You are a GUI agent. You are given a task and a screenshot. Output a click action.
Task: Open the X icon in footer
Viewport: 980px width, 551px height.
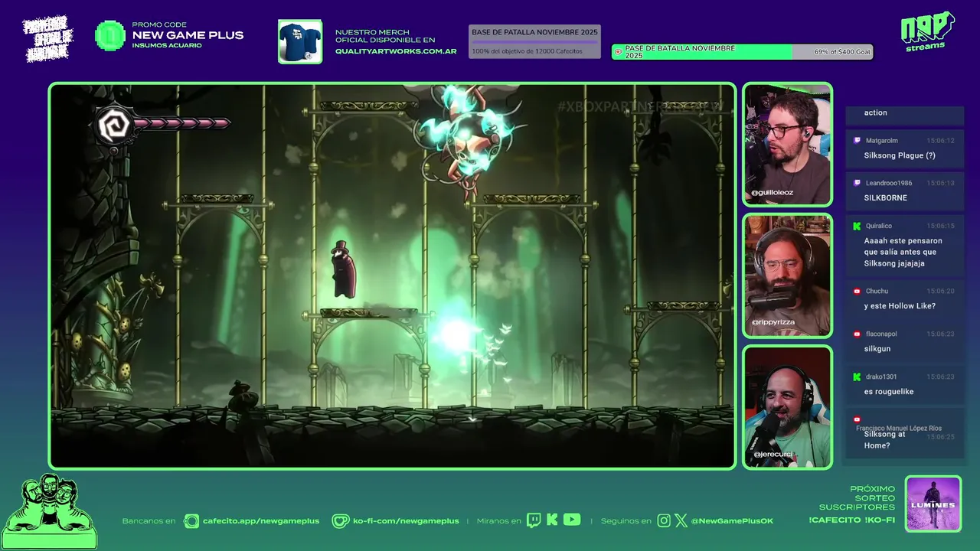tap(681, 521)
